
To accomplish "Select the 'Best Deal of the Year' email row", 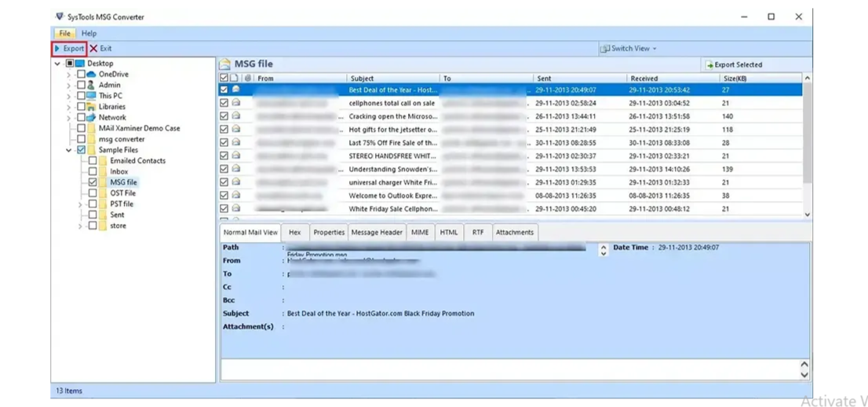I will point(511,90).
